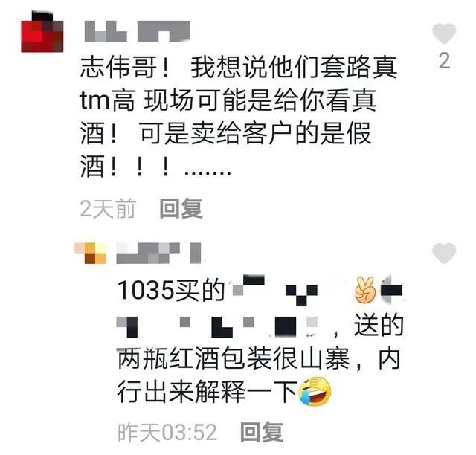Select the 2天前 timestamp
Image resolution: width=476 pixels, height=455 pixels.
pos(108,208)
